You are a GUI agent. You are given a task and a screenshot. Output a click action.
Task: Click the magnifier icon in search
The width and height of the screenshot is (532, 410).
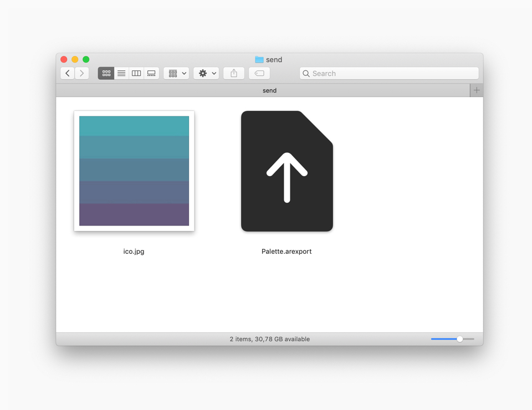pyautogui.click(x=306, y=74)
